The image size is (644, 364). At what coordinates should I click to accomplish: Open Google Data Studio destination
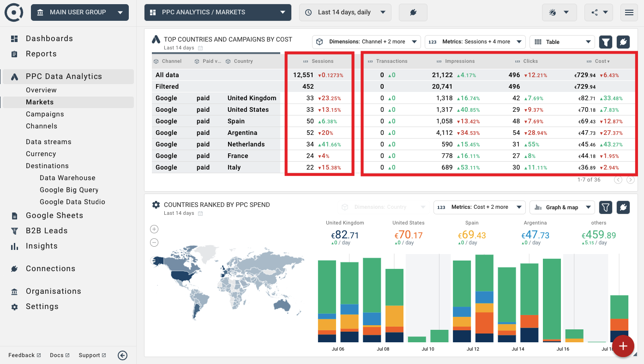pos(72,202)
